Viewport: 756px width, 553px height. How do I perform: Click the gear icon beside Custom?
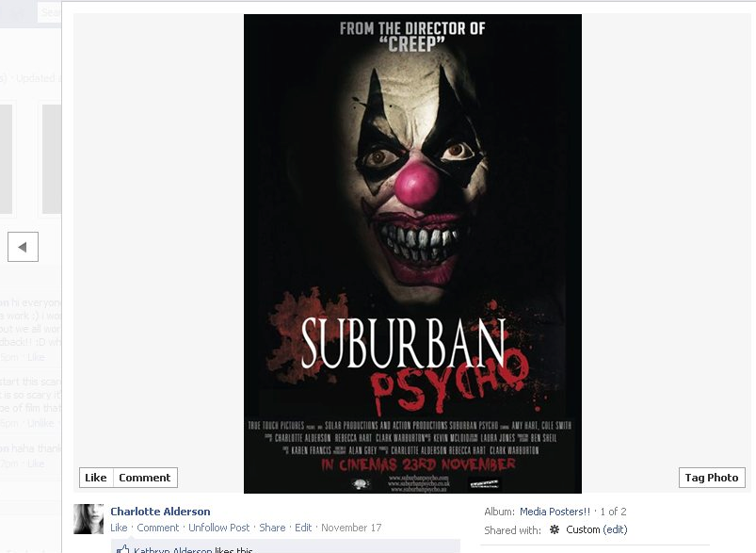[555, 529]
